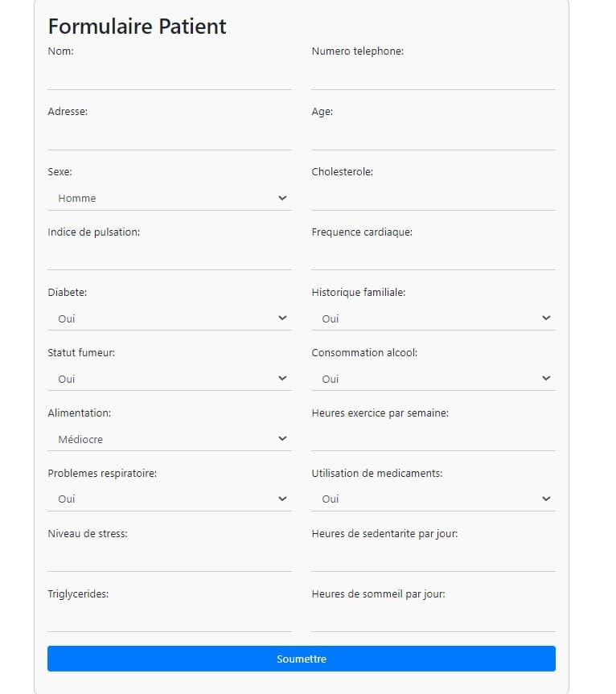Focus the Indice de pulsation field
This screenshot has height=694, width=616.
coord(169,257)
